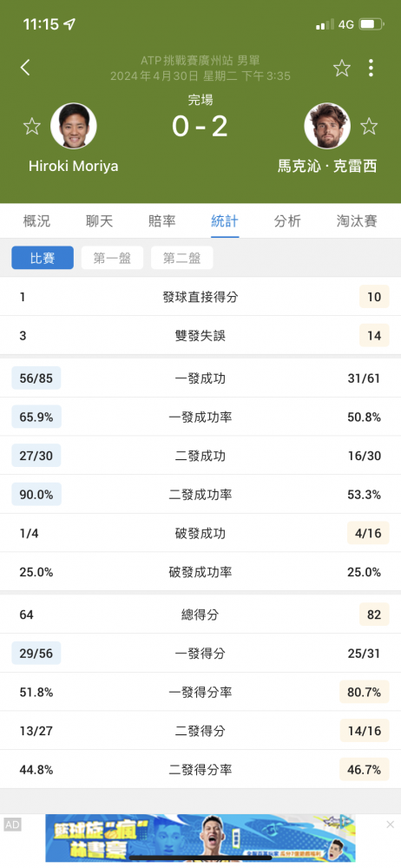Open the basketball ad banner
The width and height of the screenshot is (401, 868).
tap(200, 838)
